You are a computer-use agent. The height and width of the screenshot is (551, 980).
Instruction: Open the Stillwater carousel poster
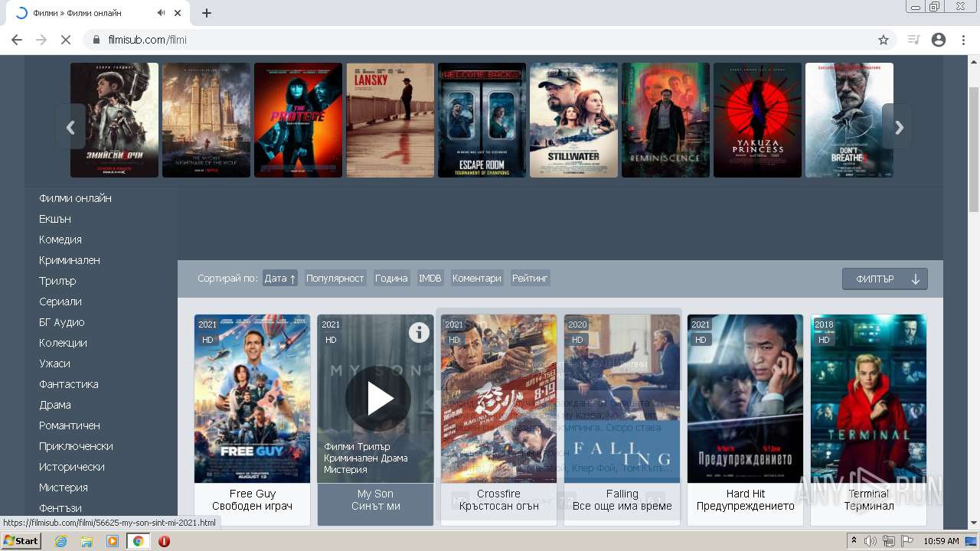click(573, 120)
